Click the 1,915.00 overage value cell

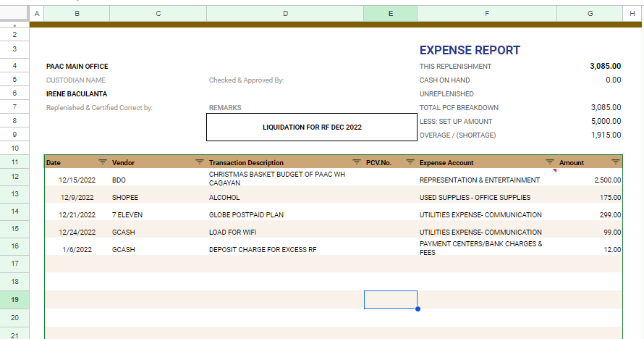[590, 135]
